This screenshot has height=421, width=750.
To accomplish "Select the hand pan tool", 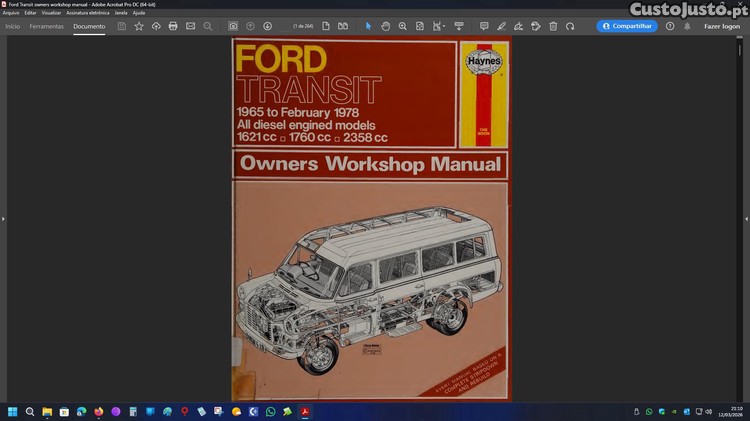I will point(385,26).
